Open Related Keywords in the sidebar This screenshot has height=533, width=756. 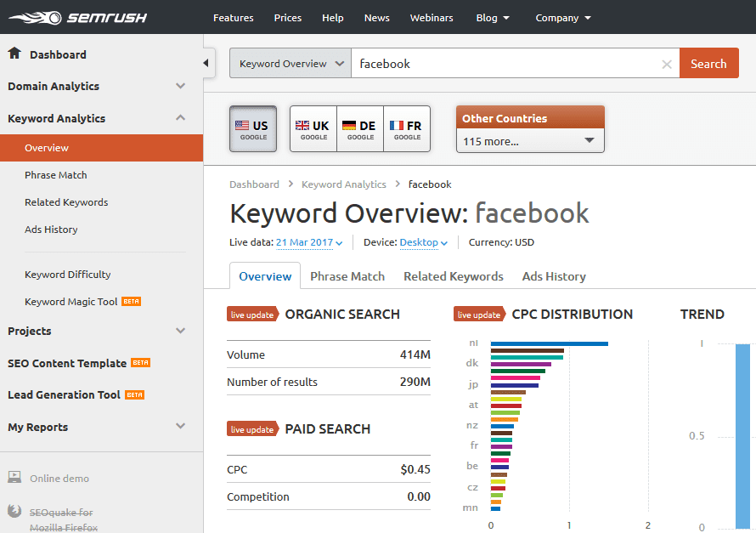pos(66,202)
